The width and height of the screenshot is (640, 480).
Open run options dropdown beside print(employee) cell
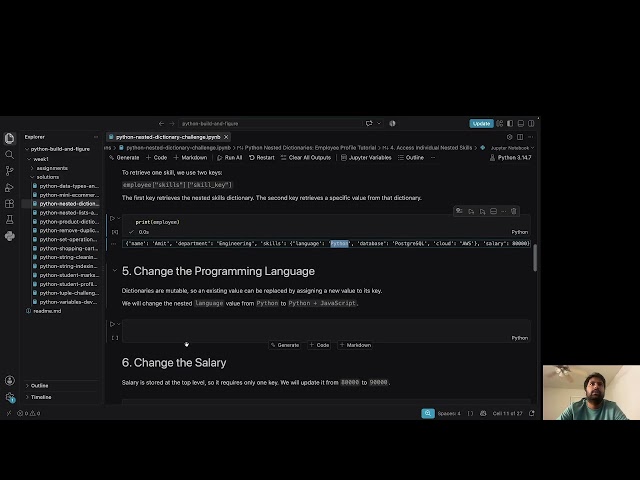pyautogui.click(x=119, y=218)
